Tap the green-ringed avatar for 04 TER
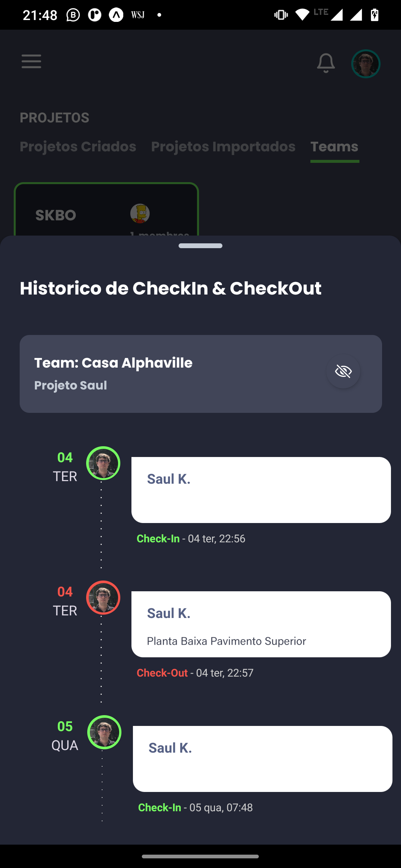Viewport: 401px width, 868px height. tap(103, 463)
